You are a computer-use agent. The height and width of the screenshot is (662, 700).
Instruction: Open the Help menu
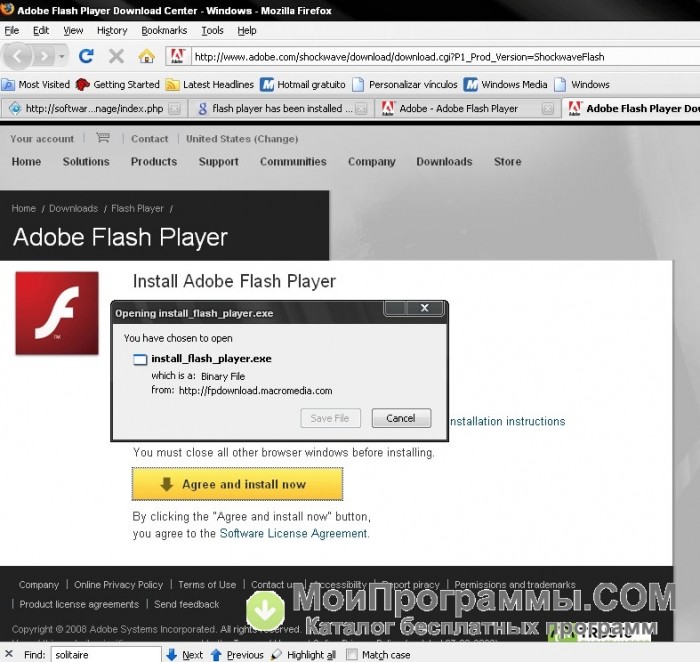(246, 30)
